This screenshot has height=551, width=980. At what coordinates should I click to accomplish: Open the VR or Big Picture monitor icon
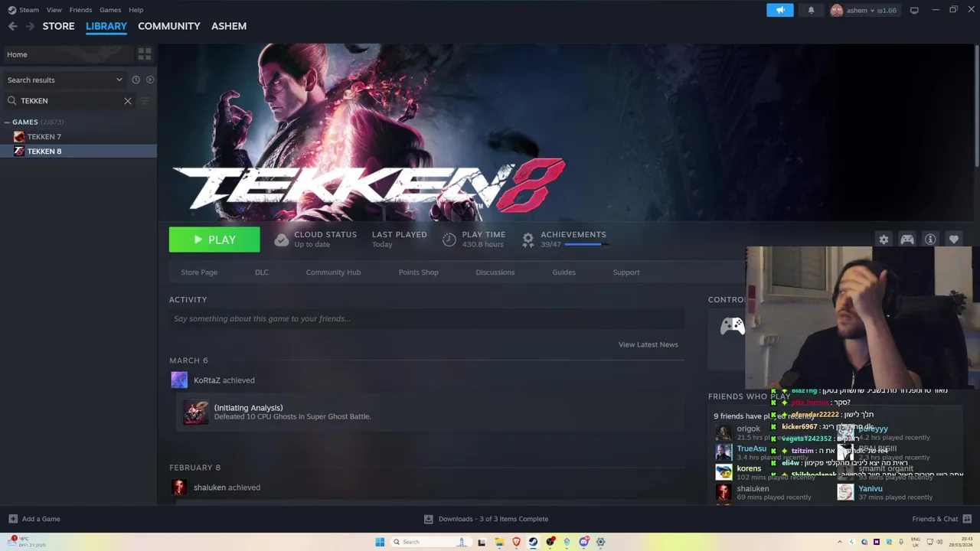pos(914,10)
